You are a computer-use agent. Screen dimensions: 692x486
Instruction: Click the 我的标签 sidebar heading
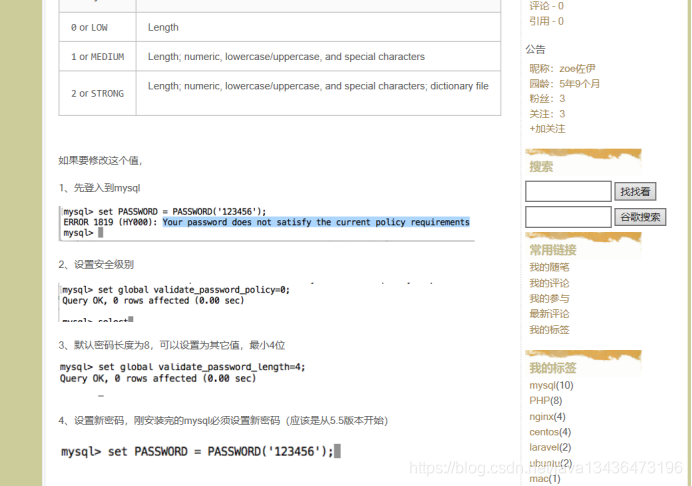pos(553,368)
